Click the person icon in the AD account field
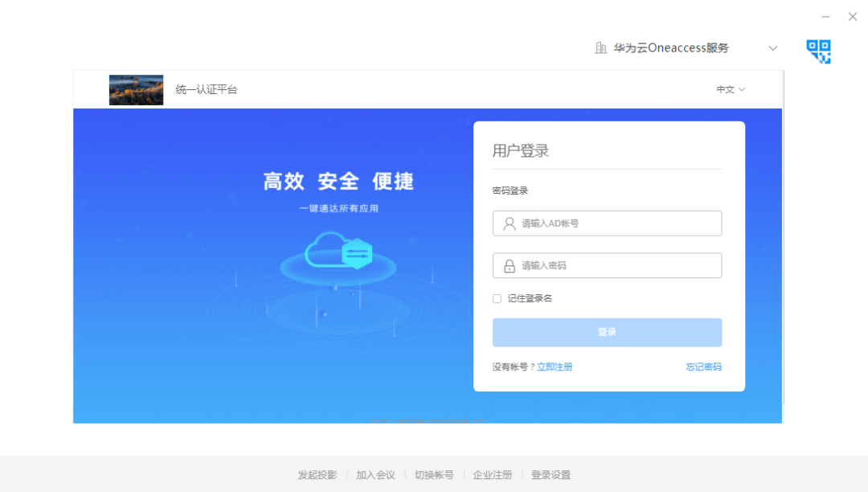Viewport: 868px width, 492px height. coord(507,223)
